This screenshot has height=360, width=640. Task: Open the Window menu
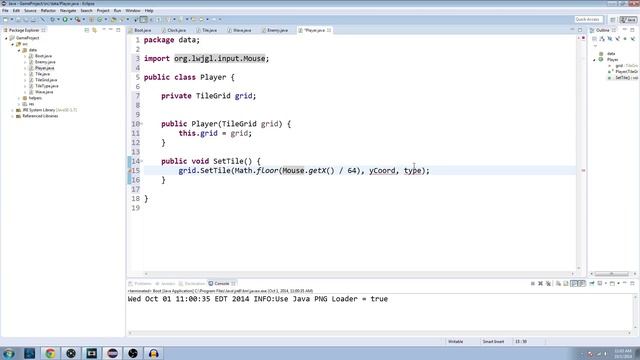click(x=133, y=11)
